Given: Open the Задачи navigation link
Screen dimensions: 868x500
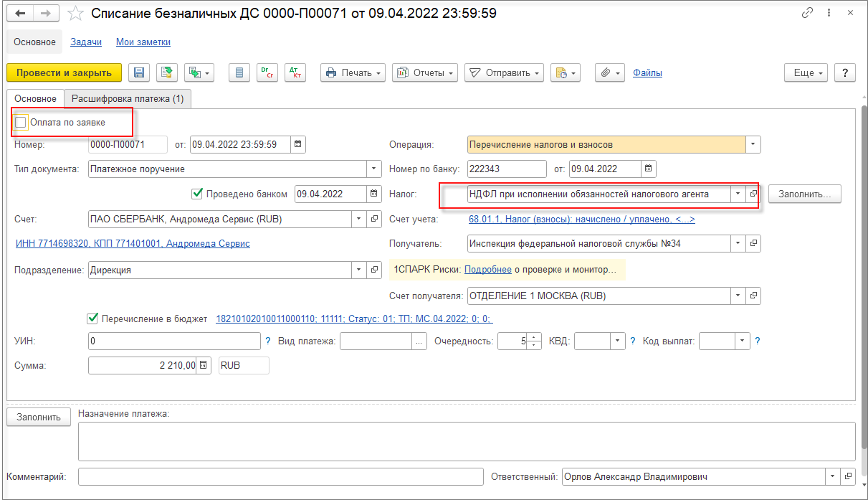Looking at the screenshot, I should (86, 42).
